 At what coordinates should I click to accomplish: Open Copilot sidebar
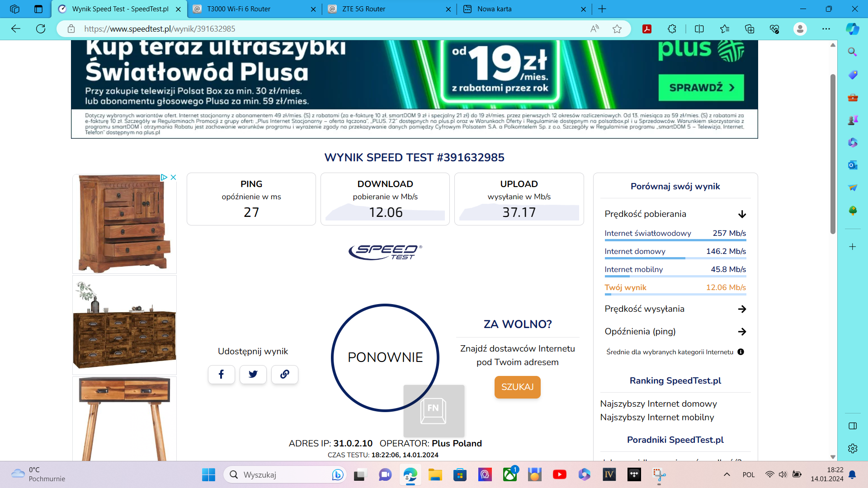[852, 29]
